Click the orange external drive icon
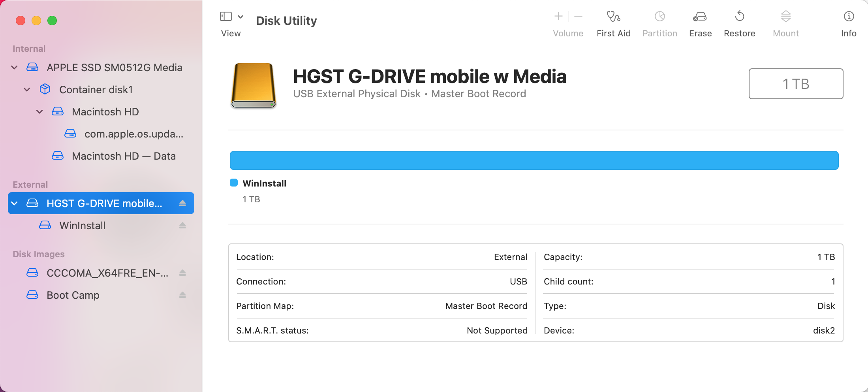The height and width of the screenshot is (392, 868). coord(253,85)
